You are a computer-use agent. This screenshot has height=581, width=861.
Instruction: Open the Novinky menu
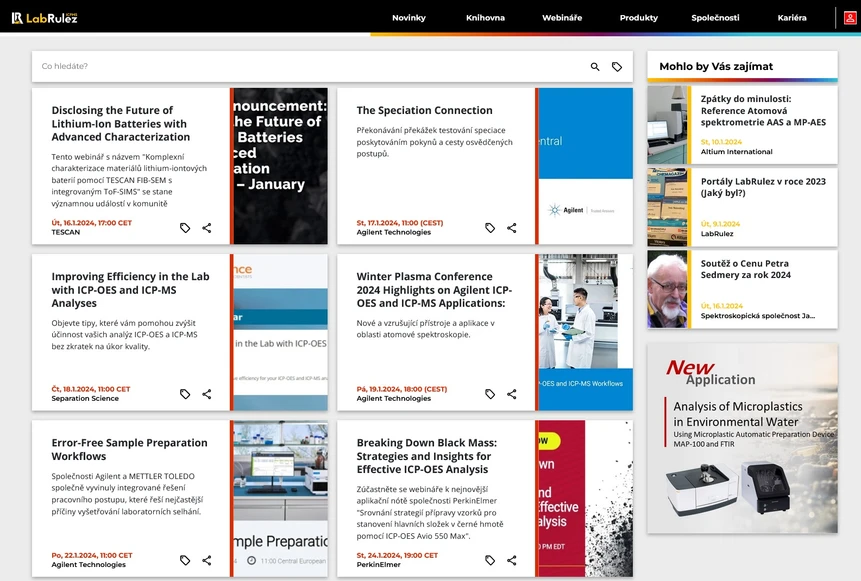tap(409, 18)
